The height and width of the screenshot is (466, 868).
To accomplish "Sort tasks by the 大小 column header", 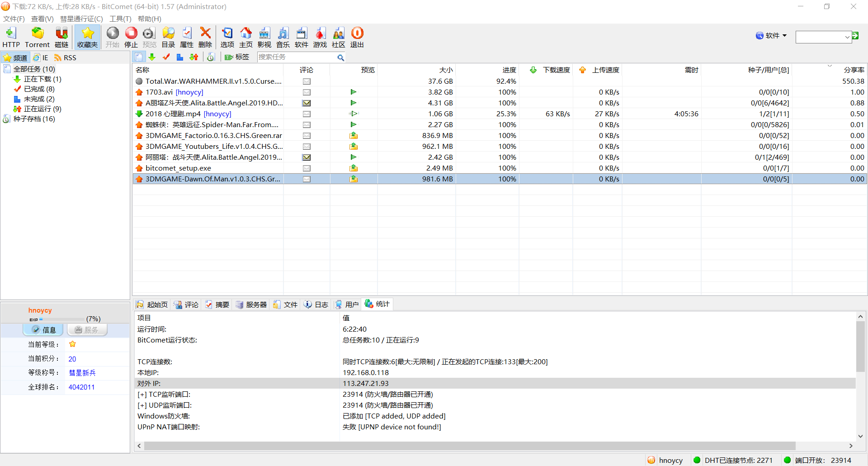I will [x=416, y=70].
